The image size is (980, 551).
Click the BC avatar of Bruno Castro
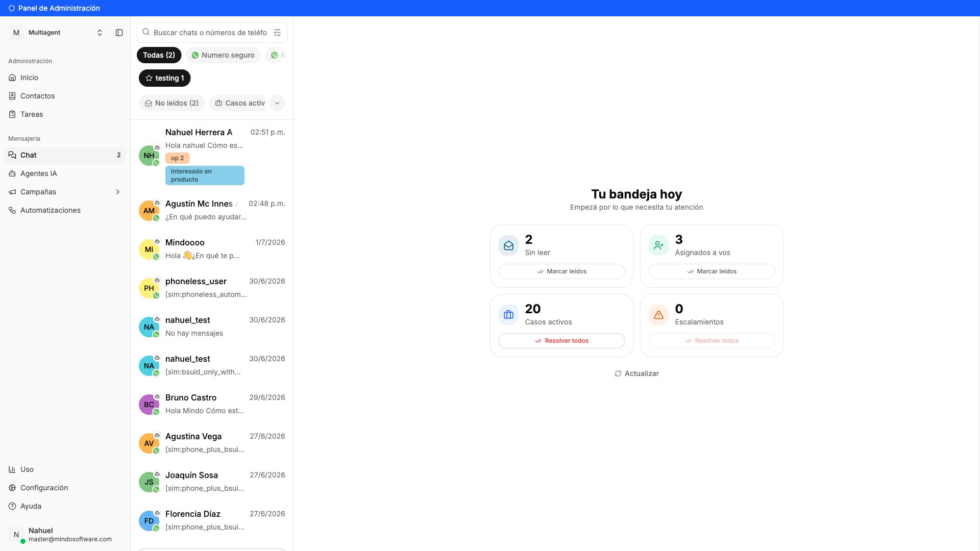point(149,405)
